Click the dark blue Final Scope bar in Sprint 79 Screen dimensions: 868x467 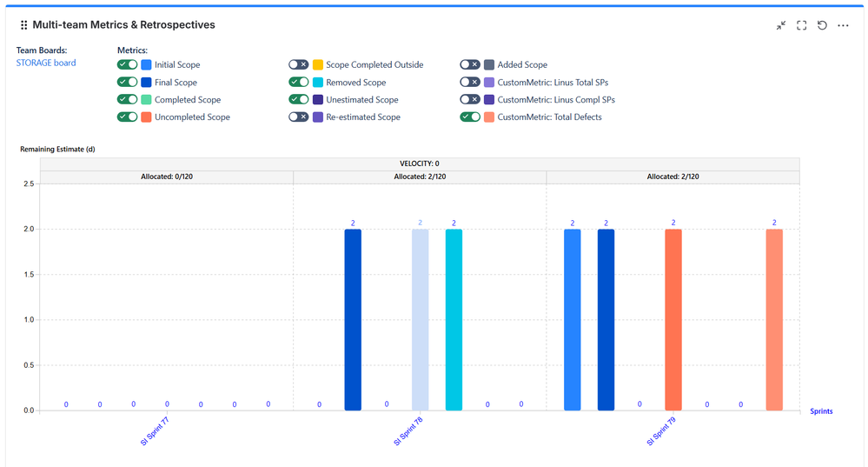tap(606, 320)
